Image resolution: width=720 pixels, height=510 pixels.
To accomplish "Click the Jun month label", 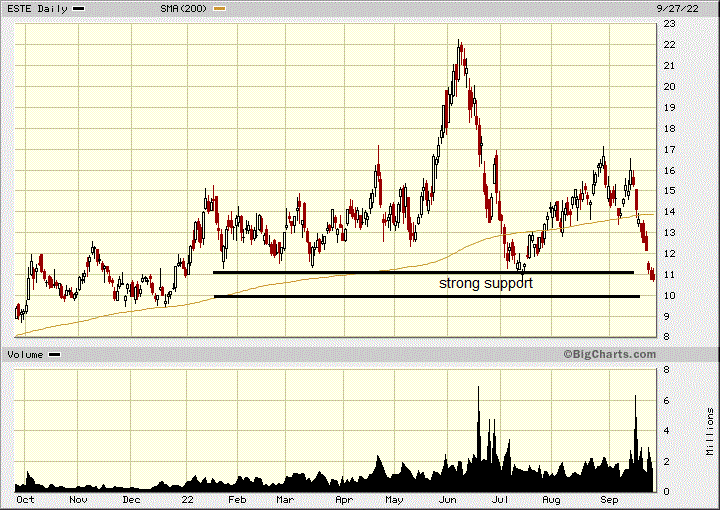I will [447, 499].
